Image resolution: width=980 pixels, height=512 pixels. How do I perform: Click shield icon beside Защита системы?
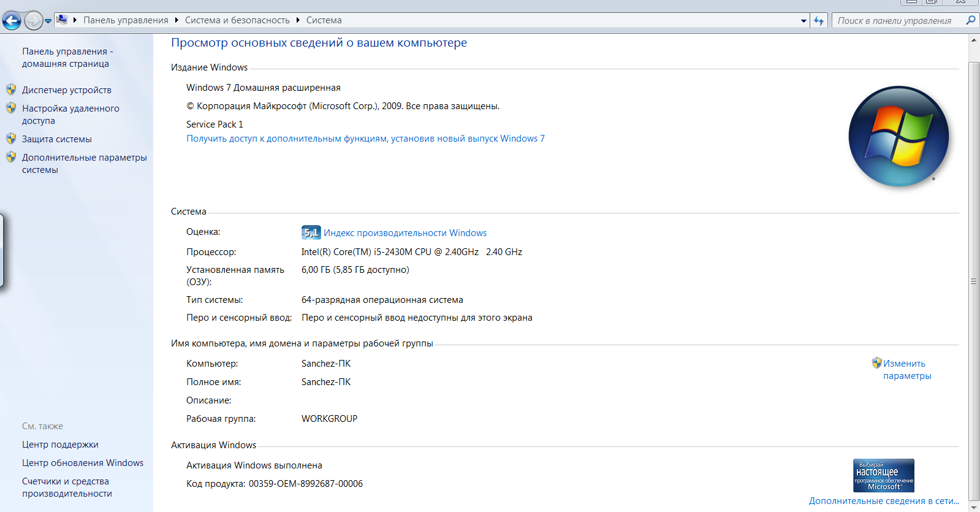coord(11,139)
